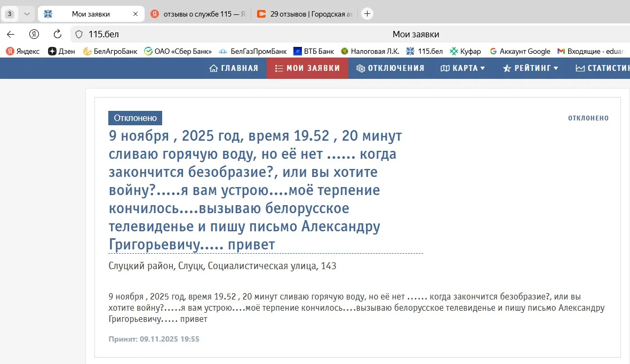The height and width of the screenshot is (364, 630).
Task: Open the request title link about горячую воду
Action: (x=255, y=190)
